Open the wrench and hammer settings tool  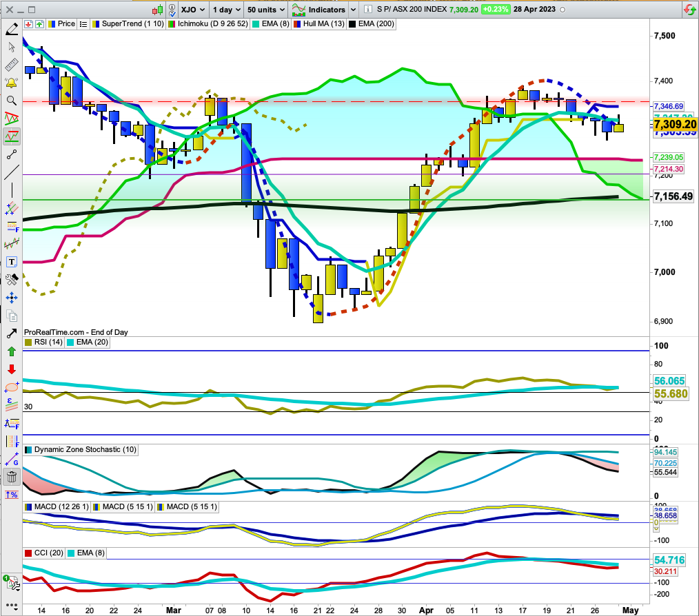[12, 280]
